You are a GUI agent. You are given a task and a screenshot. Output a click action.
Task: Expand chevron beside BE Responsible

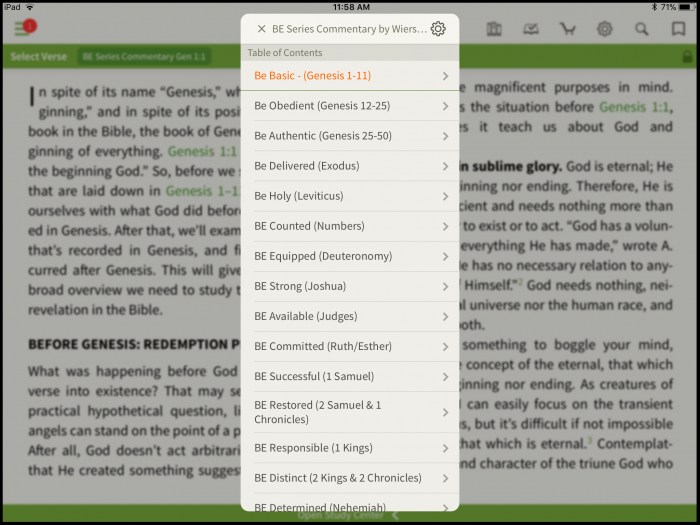[446, 448]
